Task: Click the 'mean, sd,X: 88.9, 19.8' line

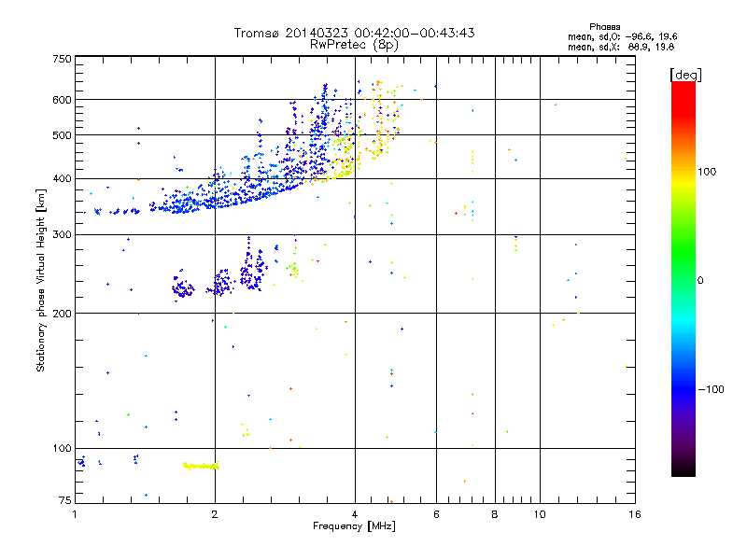Action: coord(621,47)
